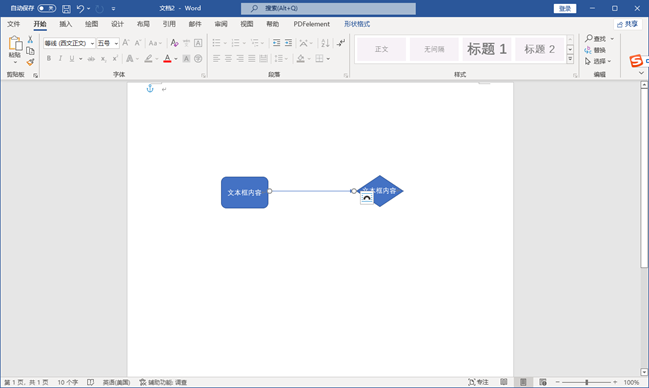Click the Save icon in title bar
This screenshot has height=388, width=649.
click(x=66, y=8)
